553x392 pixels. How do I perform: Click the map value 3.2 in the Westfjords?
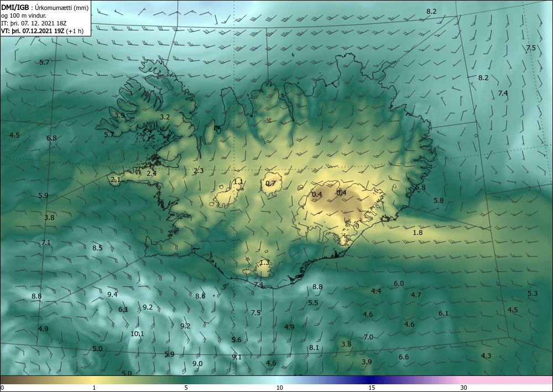pos(165,117)
